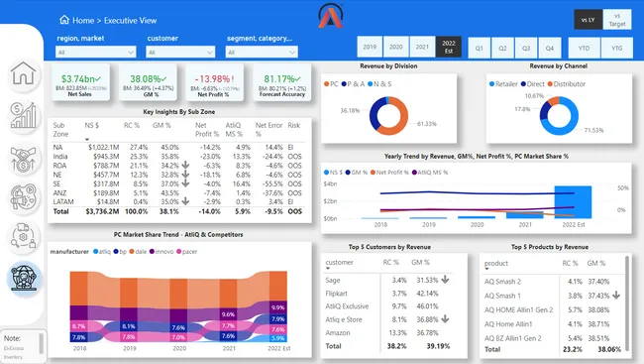Screen dimensions: 644x364
Task: Click the down arrow beside AQ Smash 1
Action: (616, 296)
